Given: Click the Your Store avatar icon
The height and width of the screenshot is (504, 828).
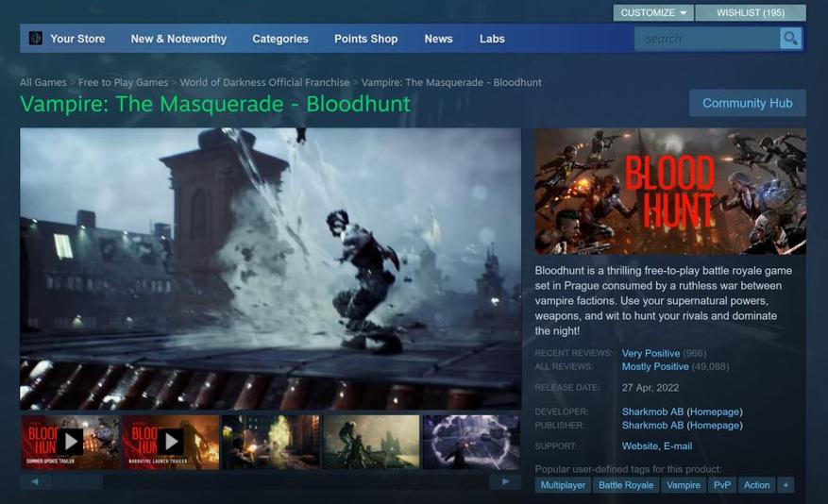Looking at the screenshot, I should [x=35, y=39].
